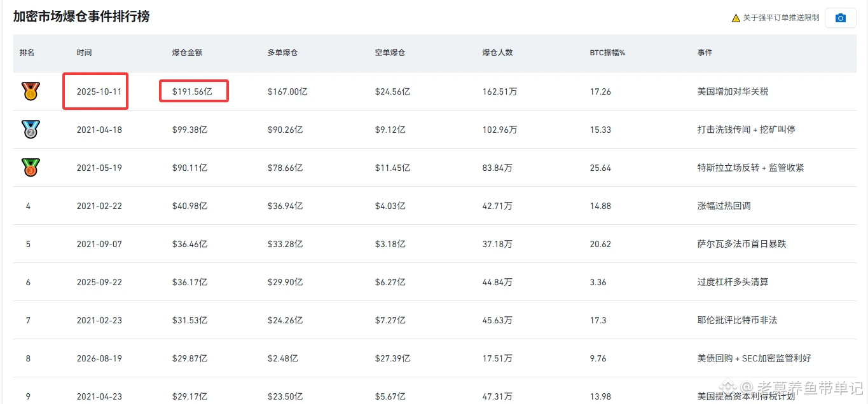Open the 关于强平订单推送限制 notice link
868x404 pixels.
click(x=781, y=18)
